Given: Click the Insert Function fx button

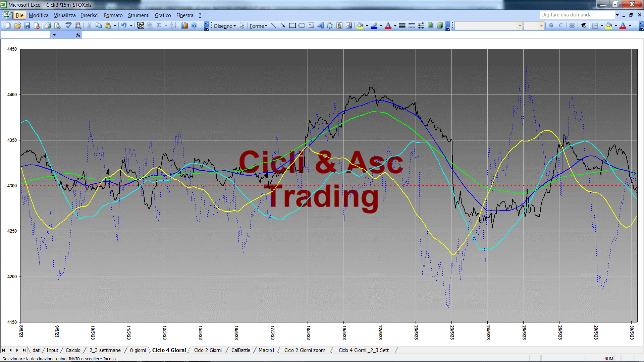Looking at the screenshot, I should [78, 35].
